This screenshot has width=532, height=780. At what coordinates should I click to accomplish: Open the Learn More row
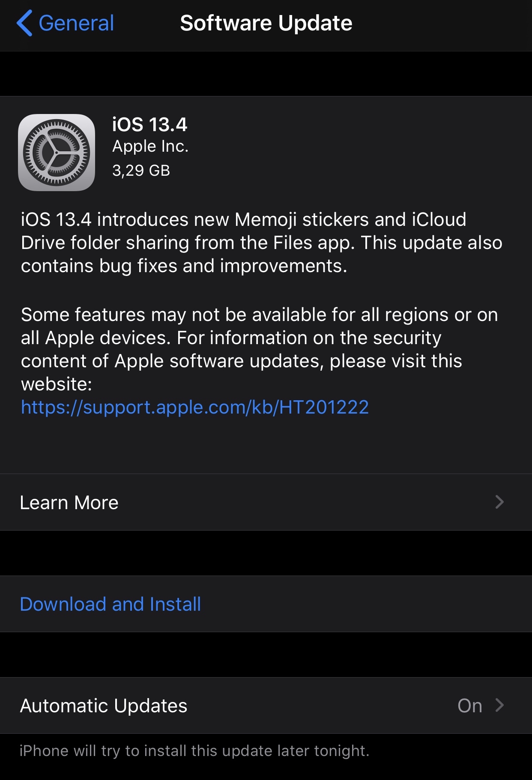(266, 502)
